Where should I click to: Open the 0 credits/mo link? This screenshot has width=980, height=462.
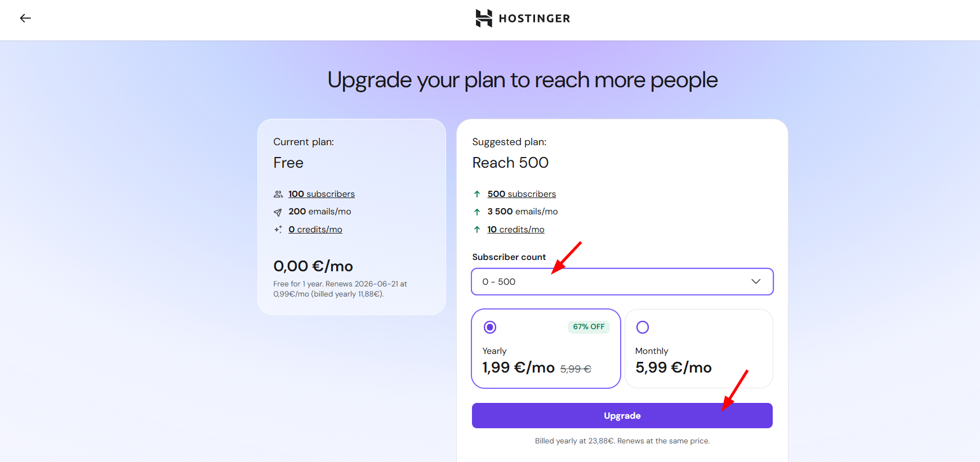tap(315, 230)
